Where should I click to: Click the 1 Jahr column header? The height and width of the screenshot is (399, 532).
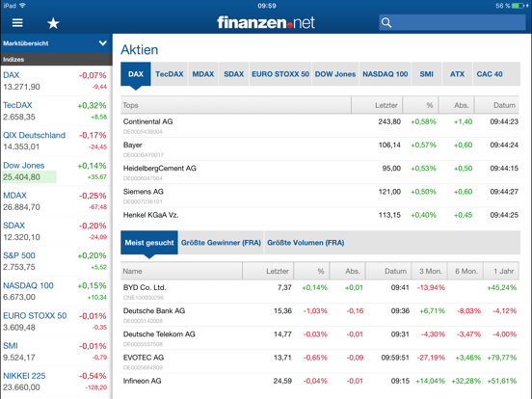[x=501, y=271]
